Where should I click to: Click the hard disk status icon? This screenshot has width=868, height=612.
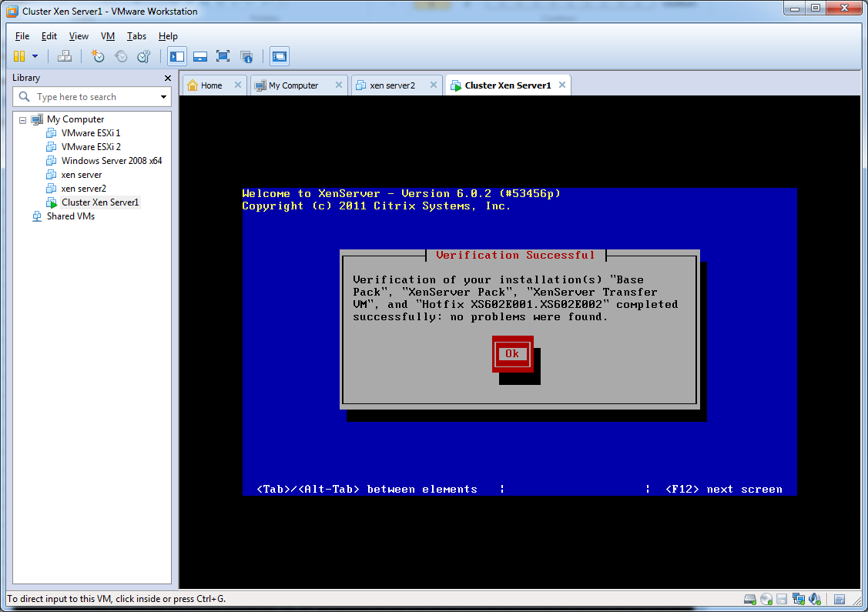[x=749, y=599]
